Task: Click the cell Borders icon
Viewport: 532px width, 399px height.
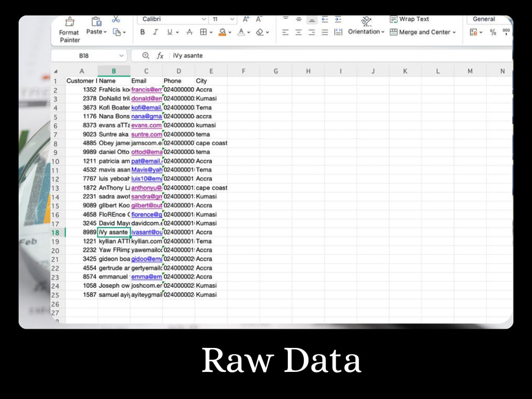Action: tap(203, 32)
